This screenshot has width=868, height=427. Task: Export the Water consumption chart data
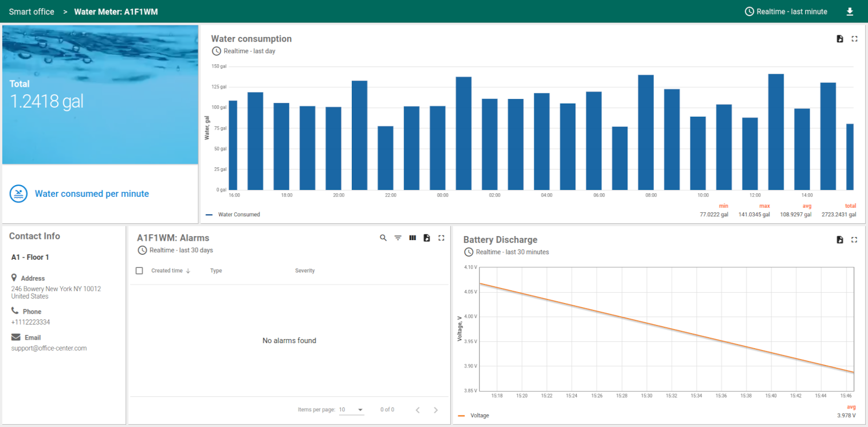coord(840,38)
